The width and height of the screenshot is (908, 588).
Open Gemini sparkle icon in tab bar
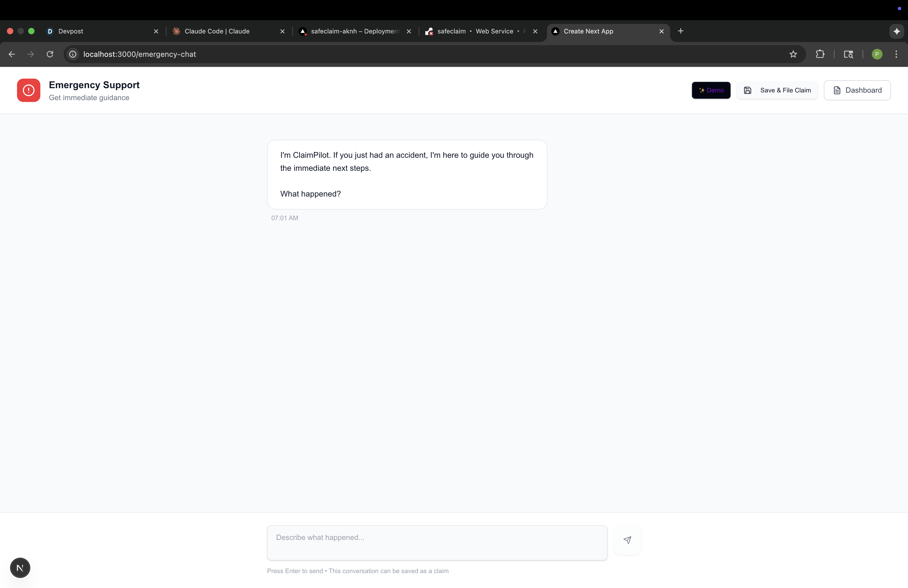click(x=897, y=31)
